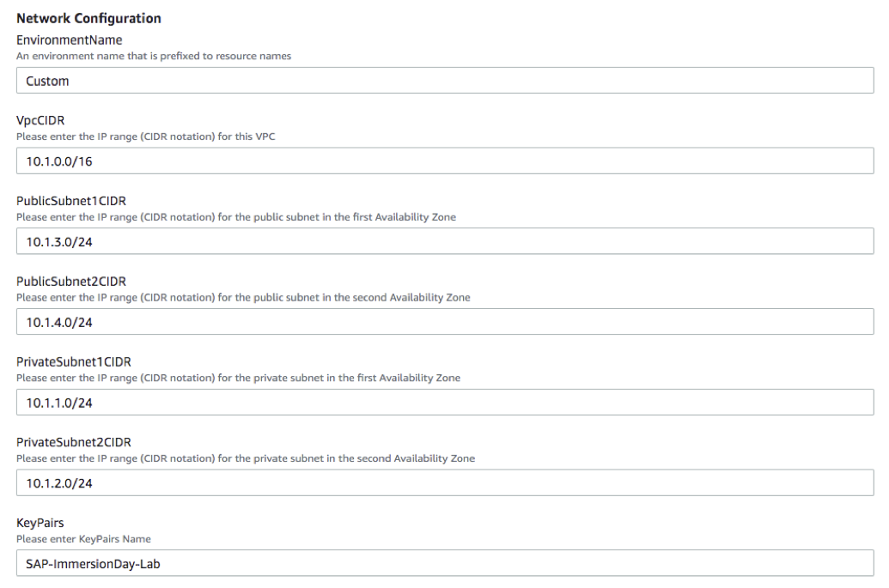Viewport: 889px width, 588px height.
Task: Click into the PrivateSubnet1CIDR text field
Action: coord(445,403)
